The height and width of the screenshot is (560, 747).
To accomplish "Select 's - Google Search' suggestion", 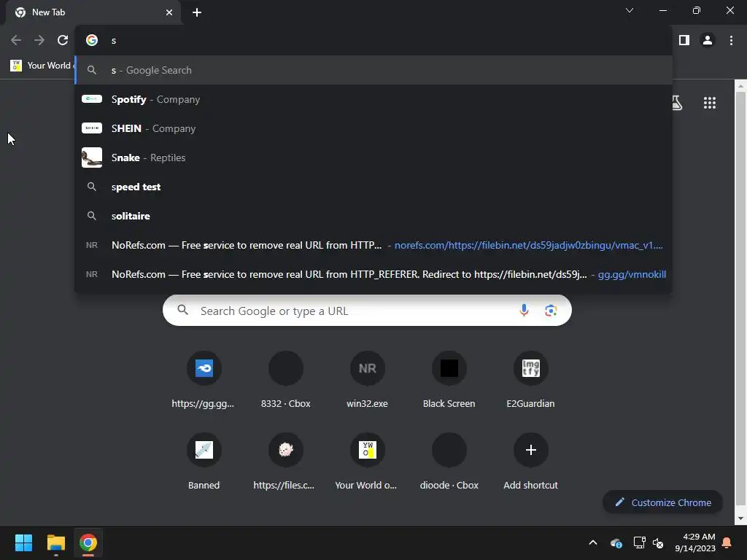I will [x=373, y=70].
